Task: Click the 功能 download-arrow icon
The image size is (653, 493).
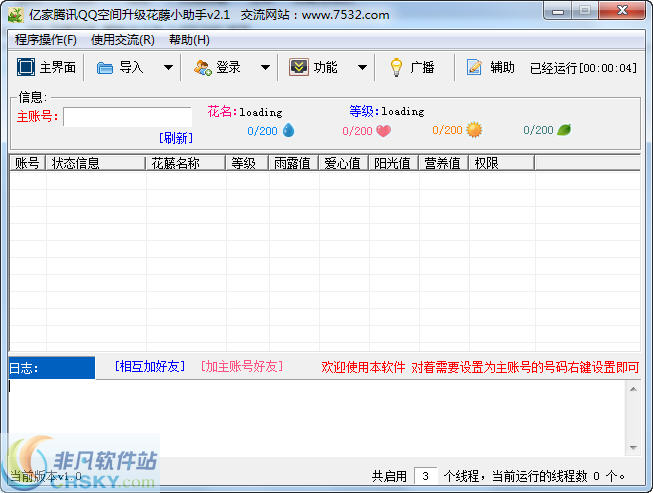Action: coord(299,67)
